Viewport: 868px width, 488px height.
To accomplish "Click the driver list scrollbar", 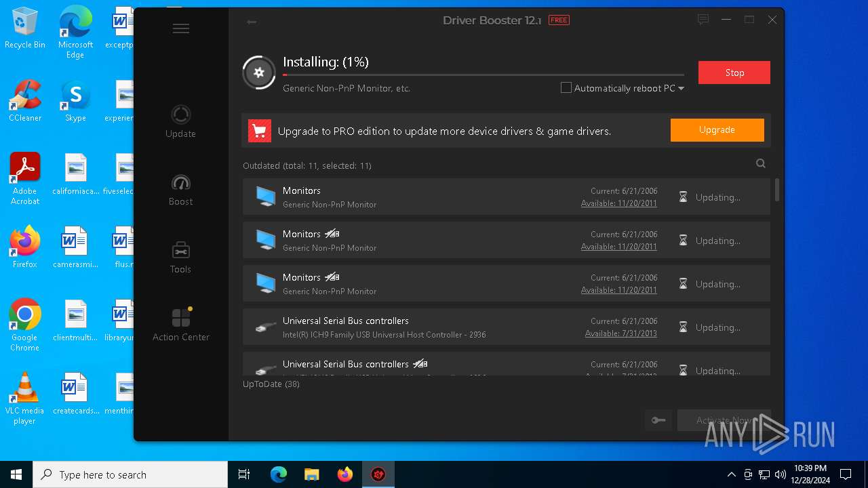I will pos(777,190).
